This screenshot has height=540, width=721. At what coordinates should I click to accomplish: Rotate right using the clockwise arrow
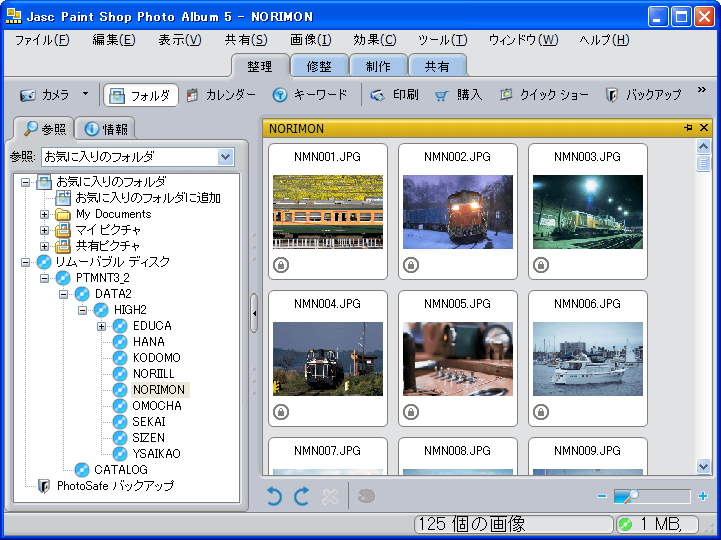pyautogui.click(x=302, y=497)
